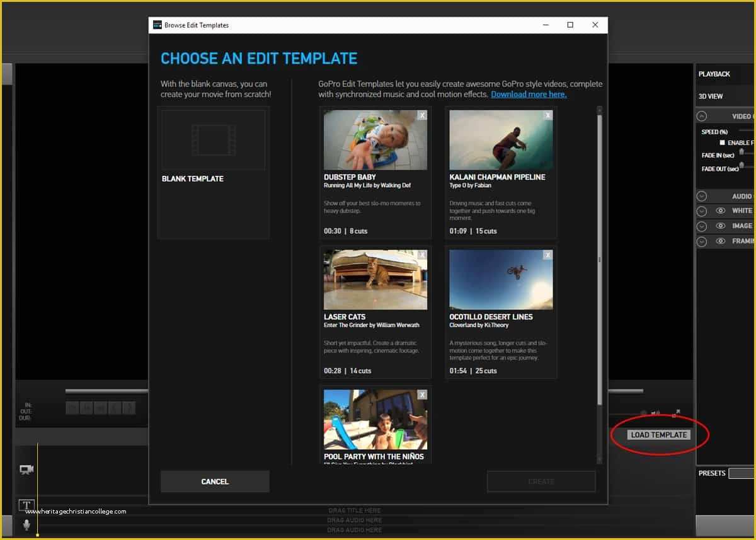
Task: Adjust the Fade In slider handle
Action: tap(742, 151)
